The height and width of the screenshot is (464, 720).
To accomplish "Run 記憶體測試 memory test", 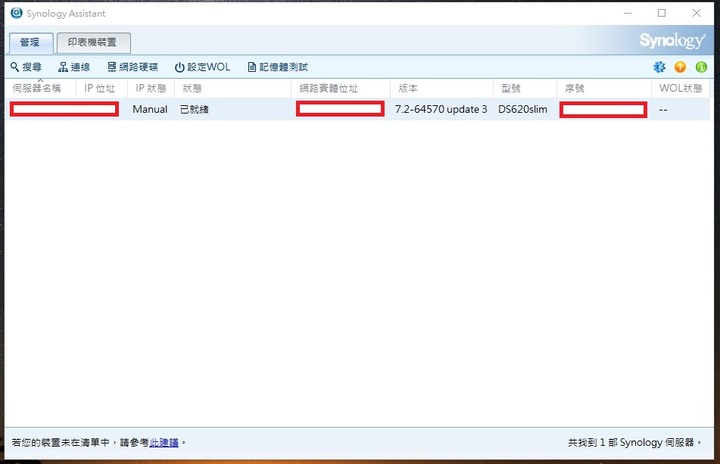I will coord(277,67).
